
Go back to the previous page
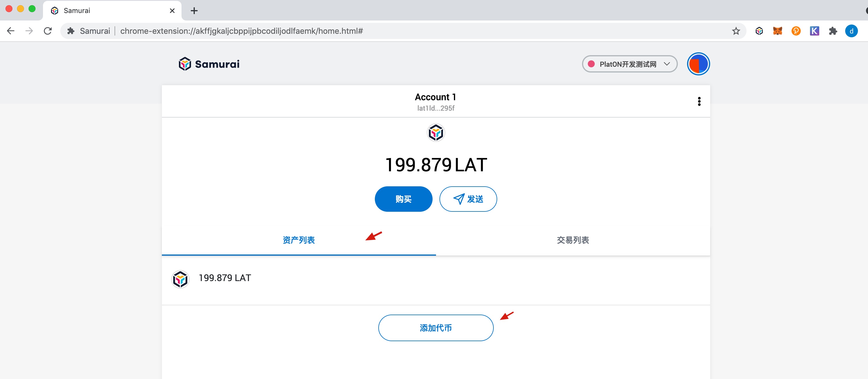(11, 31)
